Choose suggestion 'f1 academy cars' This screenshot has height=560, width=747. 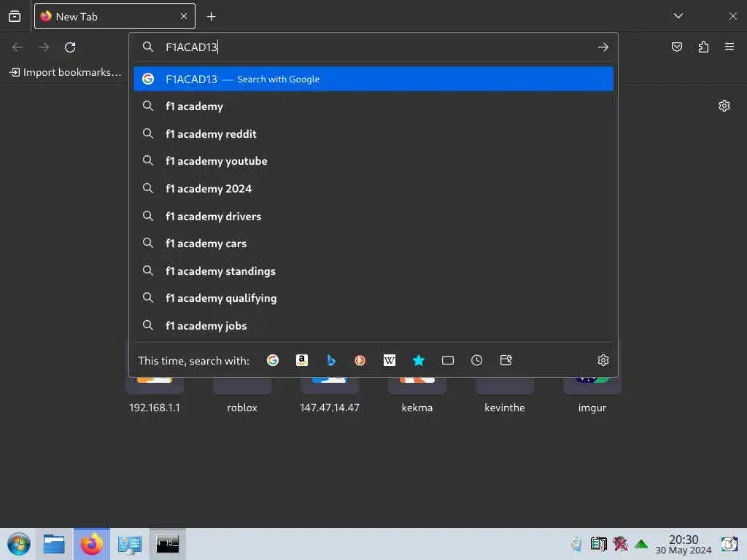[x=373, y=244]
